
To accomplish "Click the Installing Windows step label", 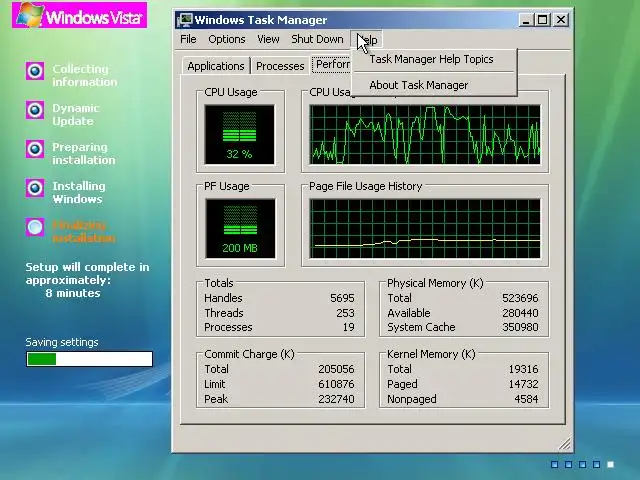I will [79, 192].
